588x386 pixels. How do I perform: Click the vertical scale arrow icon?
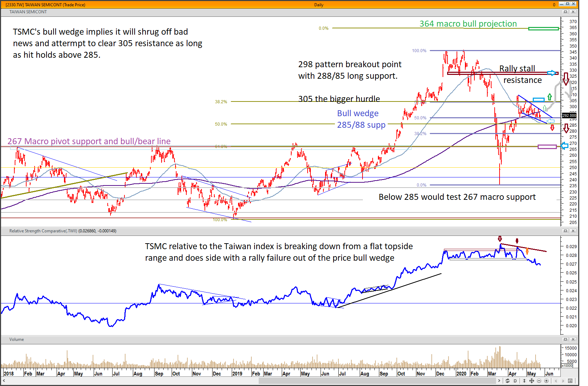pyautogui.click(x=524, y=381)
